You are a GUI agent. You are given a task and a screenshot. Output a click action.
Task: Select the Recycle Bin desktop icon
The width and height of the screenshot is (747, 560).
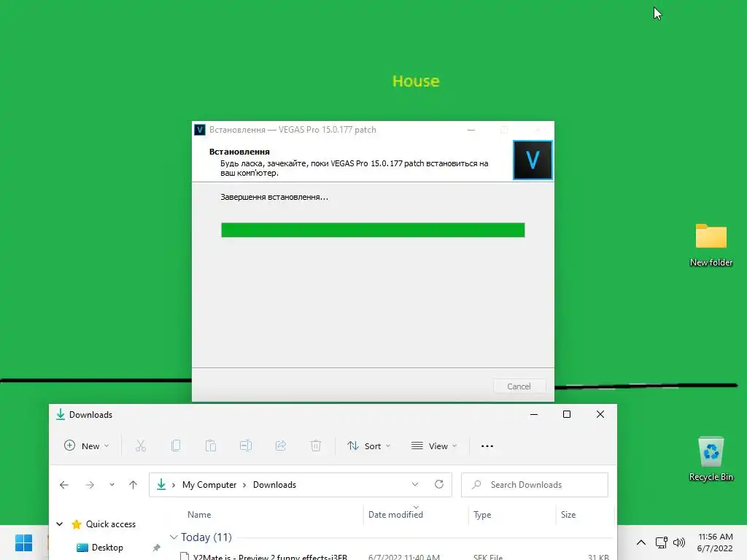pos(711,459)
